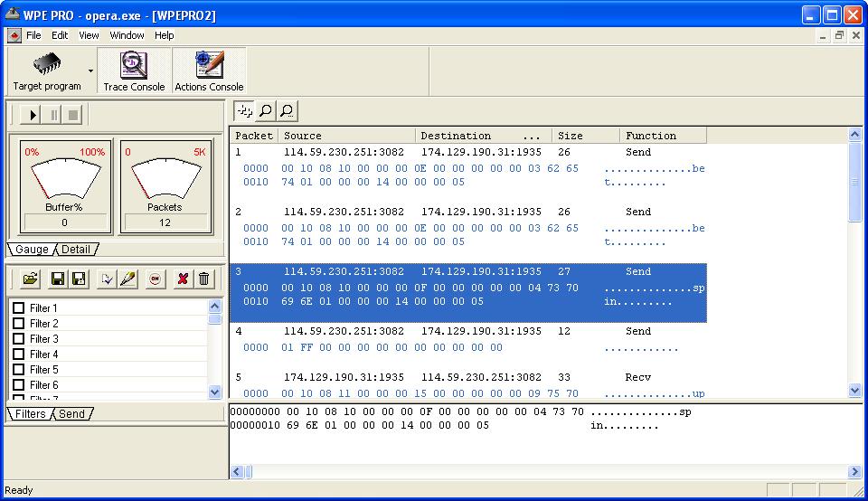868x501 pixels.
Task: Open the Help menu
Action: click(164, 35)
